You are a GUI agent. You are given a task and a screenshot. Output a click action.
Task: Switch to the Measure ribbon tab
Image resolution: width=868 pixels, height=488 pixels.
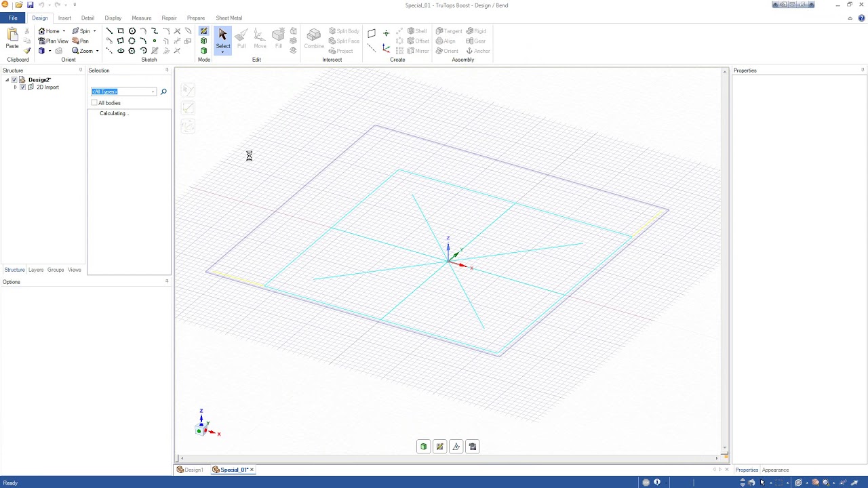pos(142,18)
